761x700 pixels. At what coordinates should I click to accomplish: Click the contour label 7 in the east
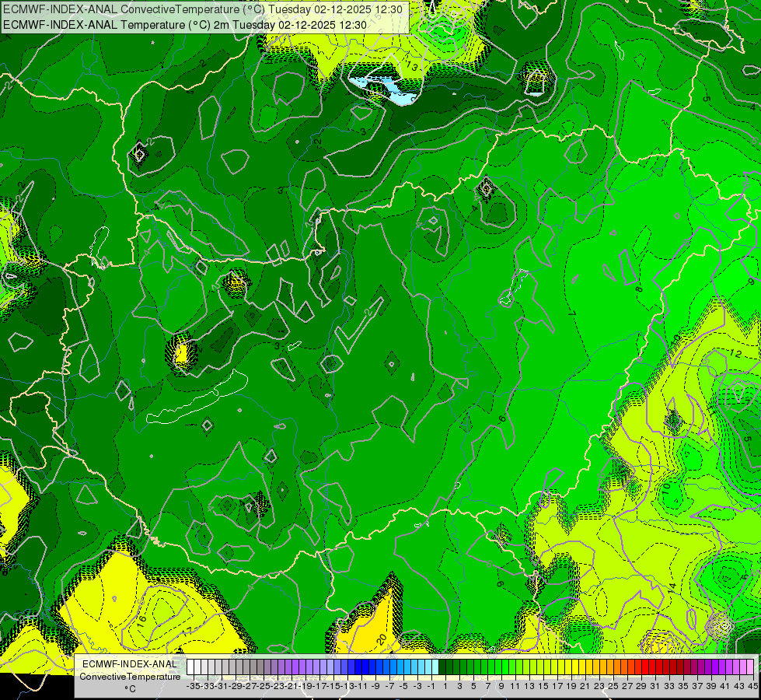[571, 314]
